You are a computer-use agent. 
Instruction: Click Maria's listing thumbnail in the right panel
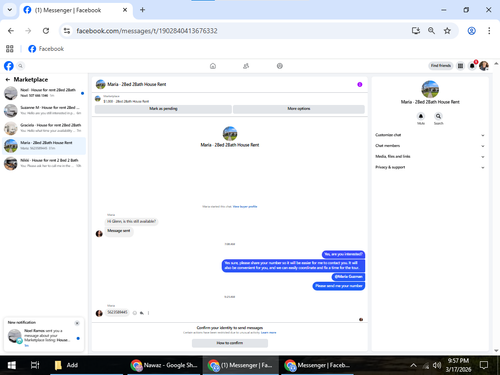430,89
